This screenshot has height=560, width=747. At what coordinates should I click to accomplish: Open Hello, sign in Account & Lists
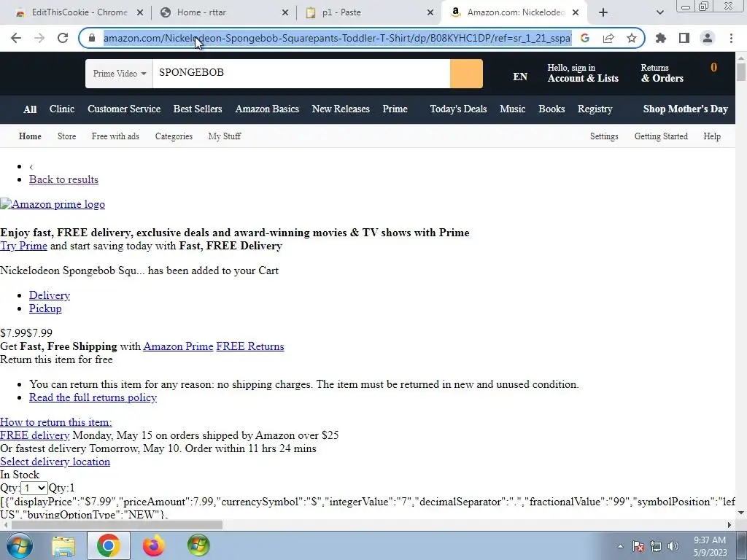583,74
